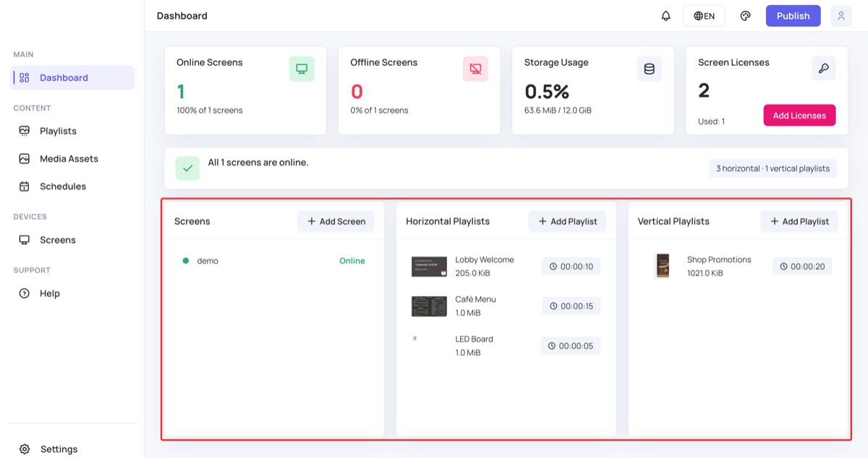The image size is (868, 458).
Task: Open the Lobby Welcome thumbnail
Action: [429, 266]
